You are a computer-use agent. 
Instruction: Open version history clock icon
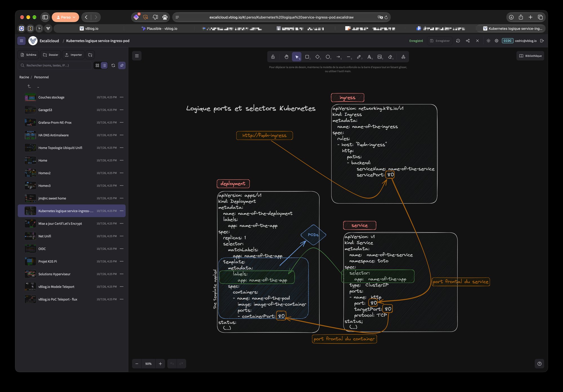point(458,41)
